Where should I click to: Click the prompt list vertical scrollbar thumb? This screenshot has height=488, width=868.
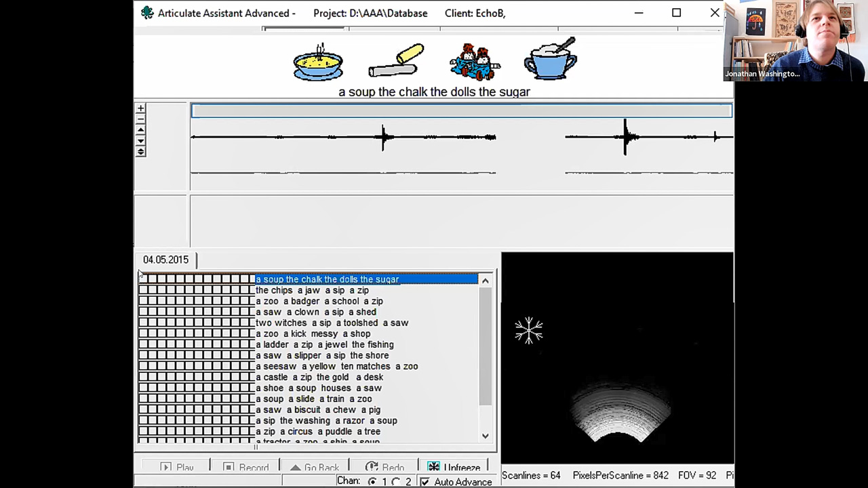[x=486, y=346]
